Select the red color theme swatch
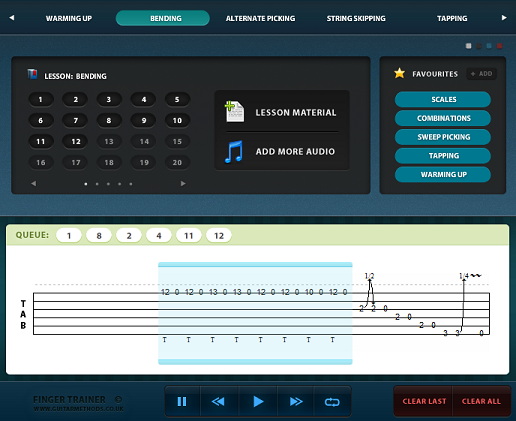 (499, 46)
